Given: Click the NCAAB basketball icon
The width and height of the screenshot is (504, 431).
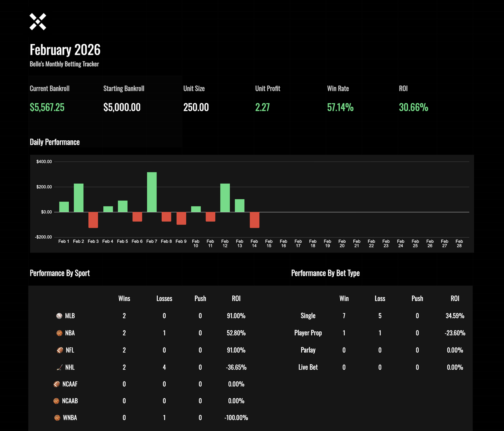Looking at the screenshot, I should (x=56, y=401).
